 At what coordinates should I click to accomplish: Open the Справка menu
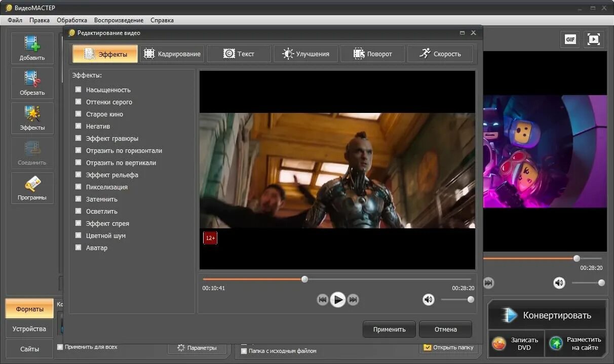pos(162,20)
